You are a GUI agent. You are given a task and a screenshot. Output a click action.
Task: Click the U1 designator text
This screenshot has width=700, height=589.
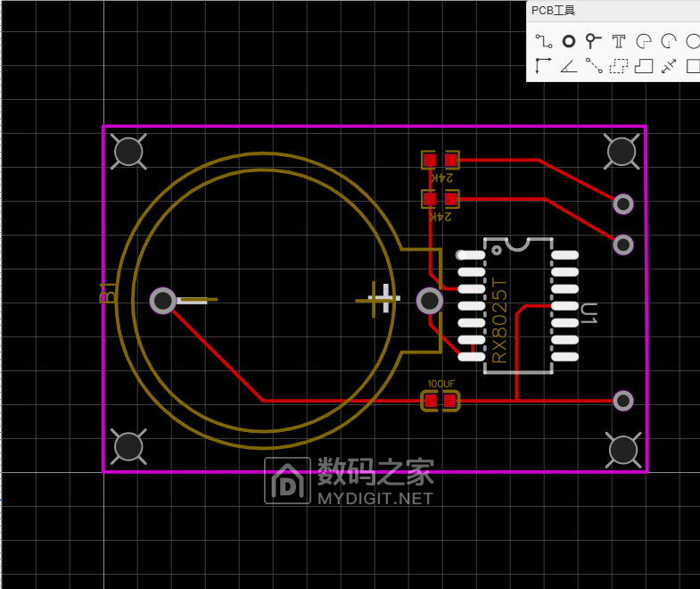pyautogui.click(x=589, y=313)
